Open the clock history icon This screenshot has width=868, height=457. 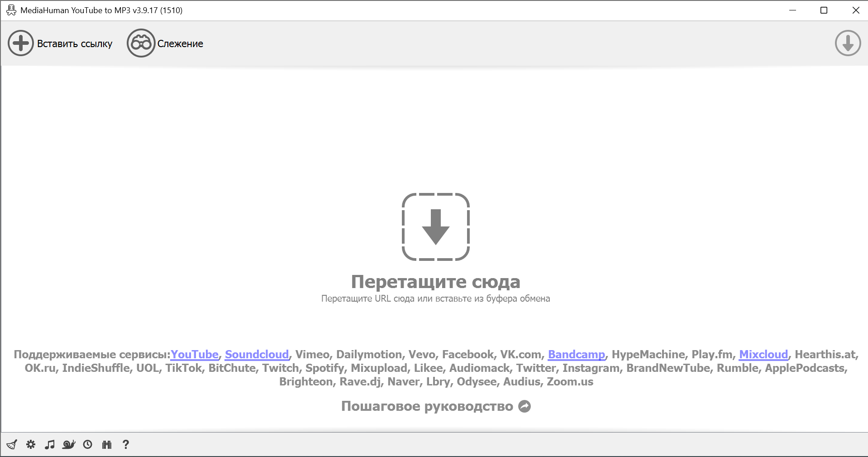click(88, 444)
